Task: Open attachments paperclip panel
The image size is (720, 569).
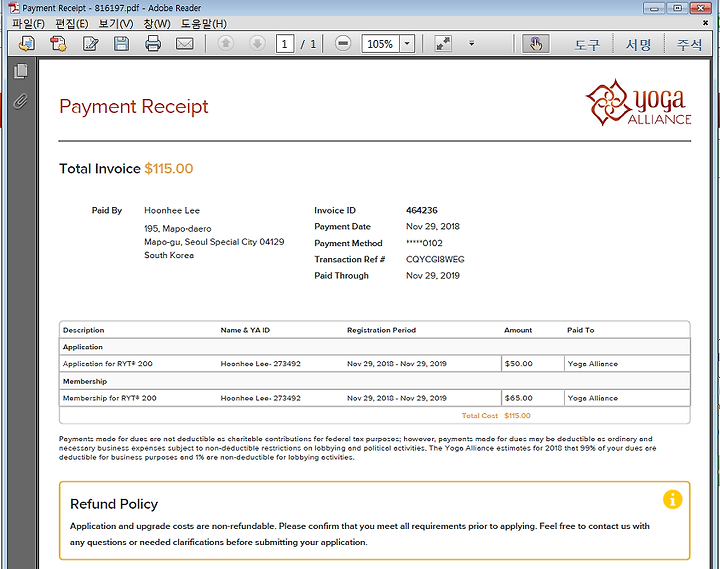Action: point(21,101)
